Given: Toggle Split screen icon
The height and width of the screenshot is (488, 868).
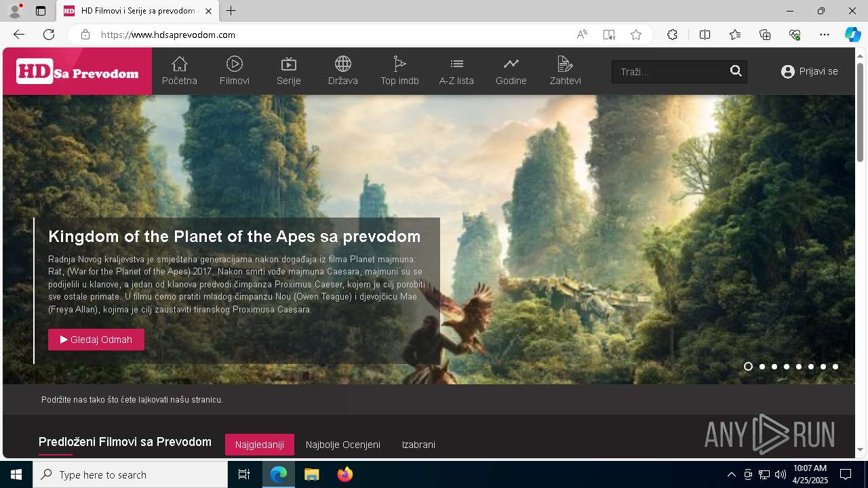Looking at the screenshot, I should pyautogui.click(x=705, y=35).
